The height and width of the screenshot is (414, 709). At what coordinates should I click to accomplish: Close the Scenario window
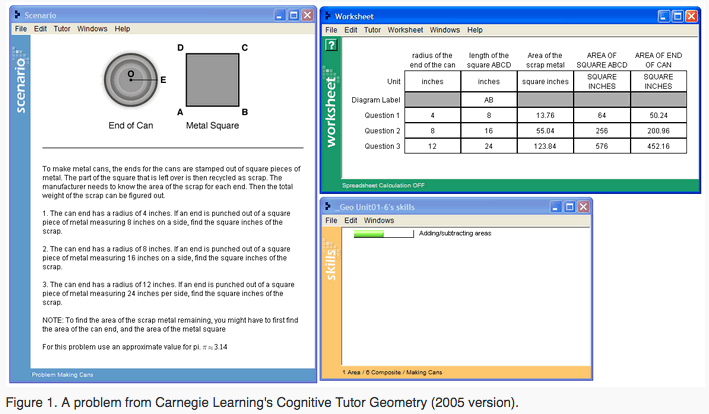click(x=307, y=15)
